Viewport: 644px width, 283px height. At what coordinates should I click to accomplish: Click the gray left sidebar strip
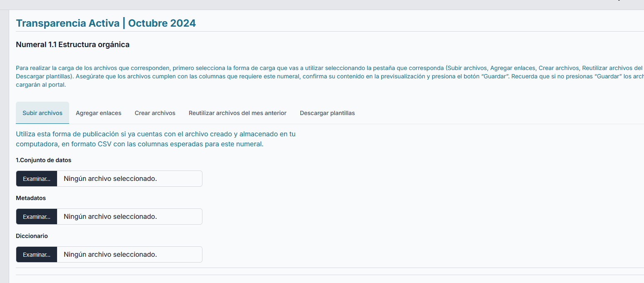4,146
